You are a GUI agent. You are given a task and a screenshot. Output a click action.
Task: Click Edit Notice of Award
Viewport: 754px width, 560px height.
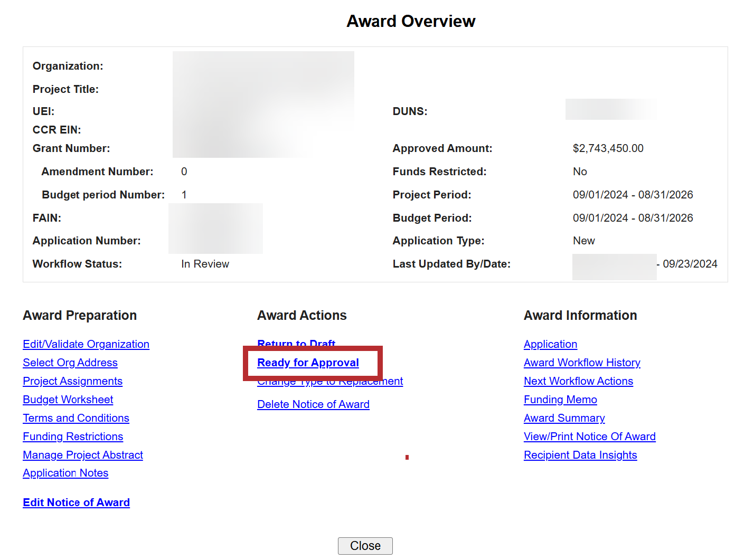[x=76, y=502]
